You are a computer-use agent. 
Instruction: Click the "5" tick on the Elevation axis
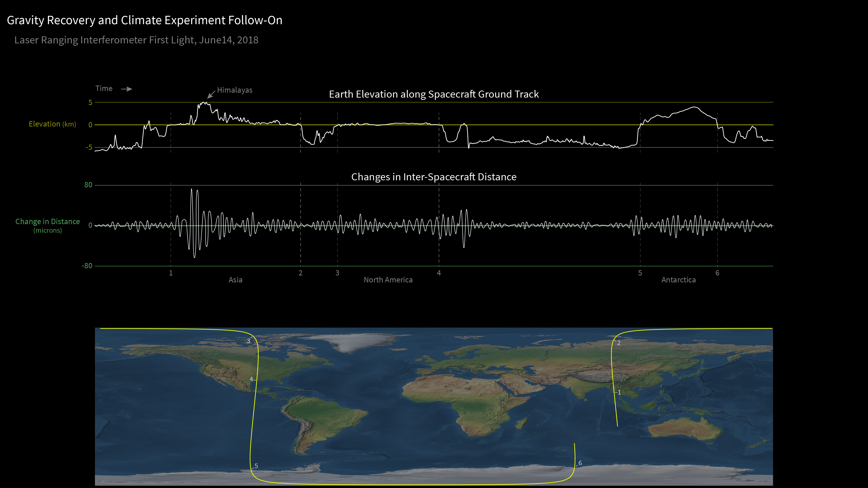pyautogui.click(x=90, y=102)
